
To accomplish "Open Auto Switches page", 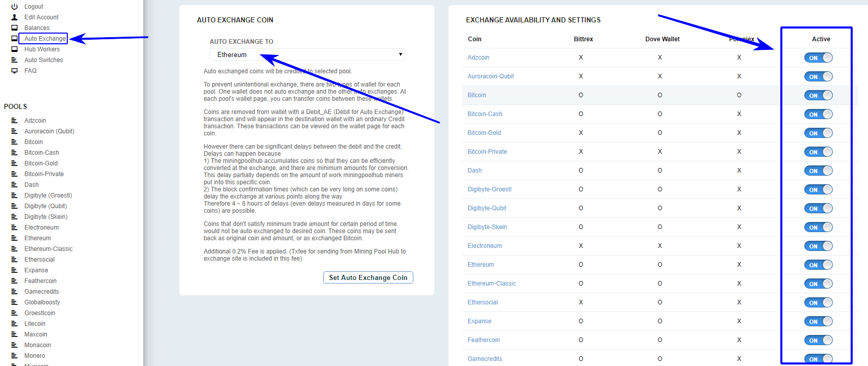I will point(44,60).
